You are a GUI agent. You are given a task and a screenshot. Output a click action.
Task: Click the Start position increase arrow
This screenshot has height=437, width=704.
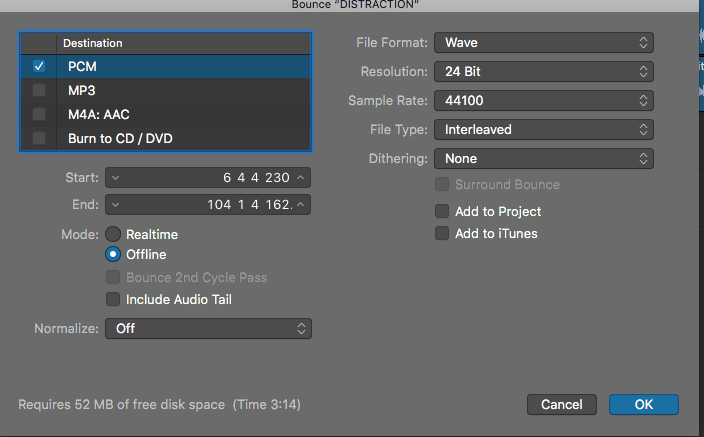301,178
